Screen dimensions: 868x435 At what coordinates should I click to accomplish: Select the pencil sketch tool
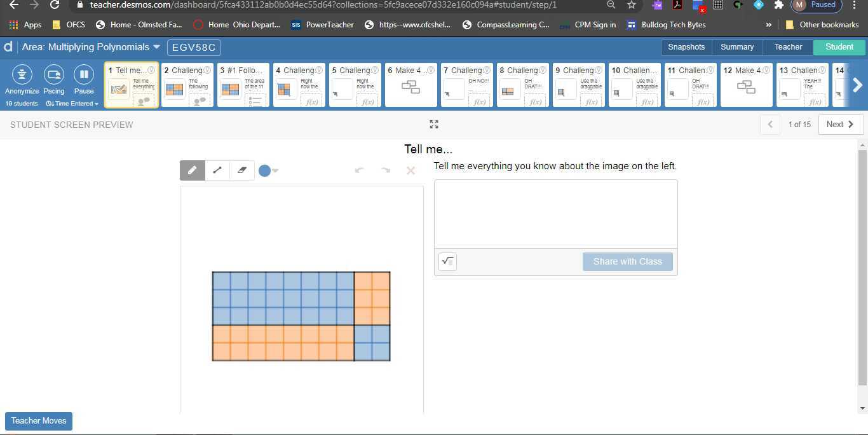click(x=192, y=170)
